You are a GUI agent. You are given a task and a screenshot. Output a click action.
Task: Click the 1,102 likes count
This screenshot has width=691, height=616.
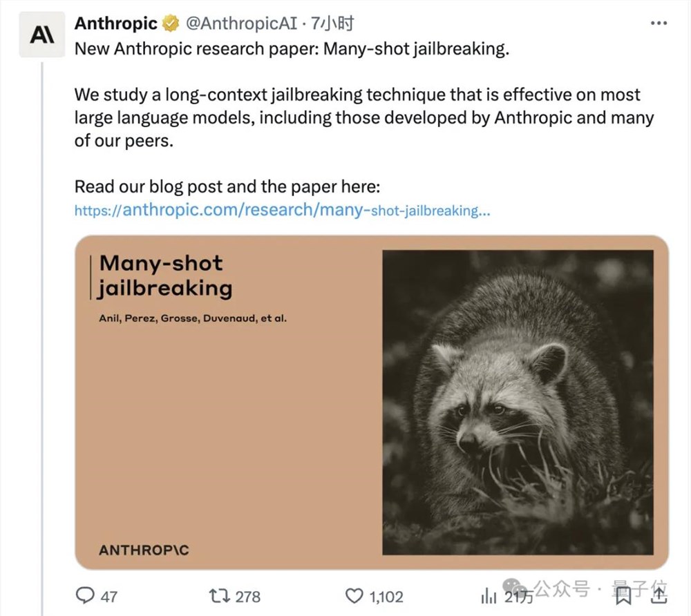pyautogui.click(x=386, y=597)
